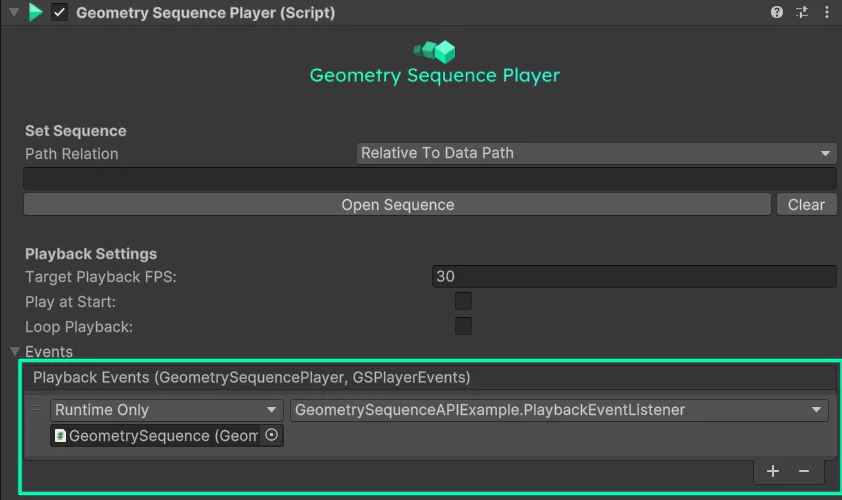The height and width of the screenshot is (500, 842).
Task: Add a new event listener with plus
Action: (x=773, y=471)
